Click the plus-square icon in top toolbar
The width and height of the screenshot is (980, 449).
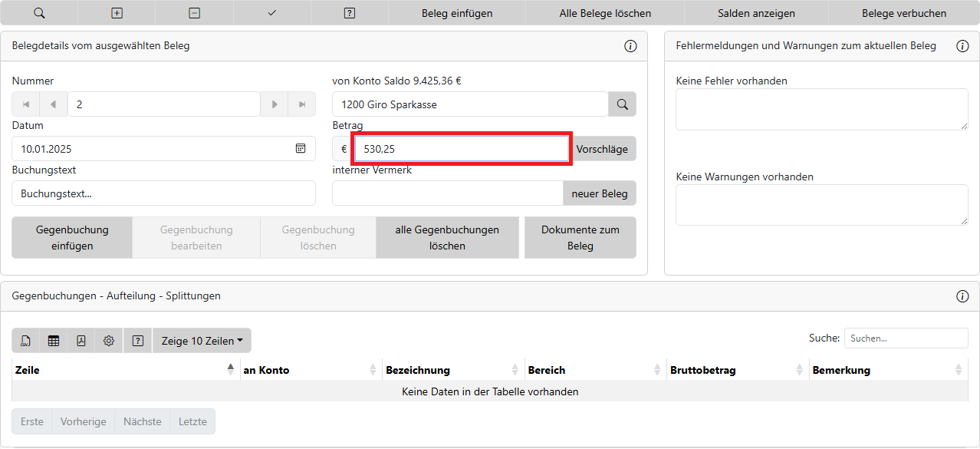click(117, 13)
